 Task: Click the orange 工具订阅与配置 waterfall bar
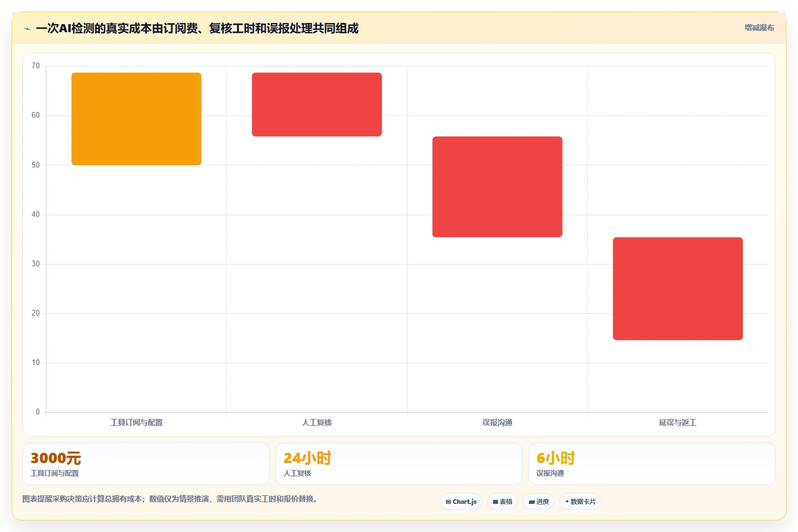point(137,119)
